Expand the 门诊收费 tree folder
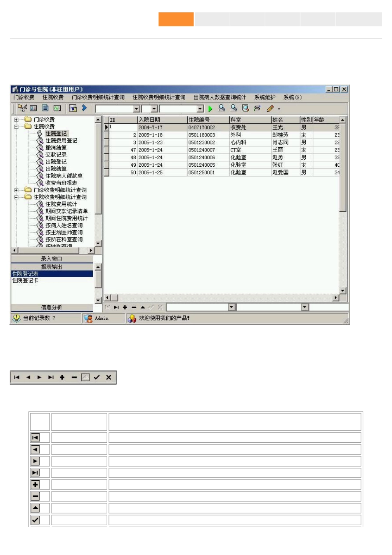 [17, 120]
